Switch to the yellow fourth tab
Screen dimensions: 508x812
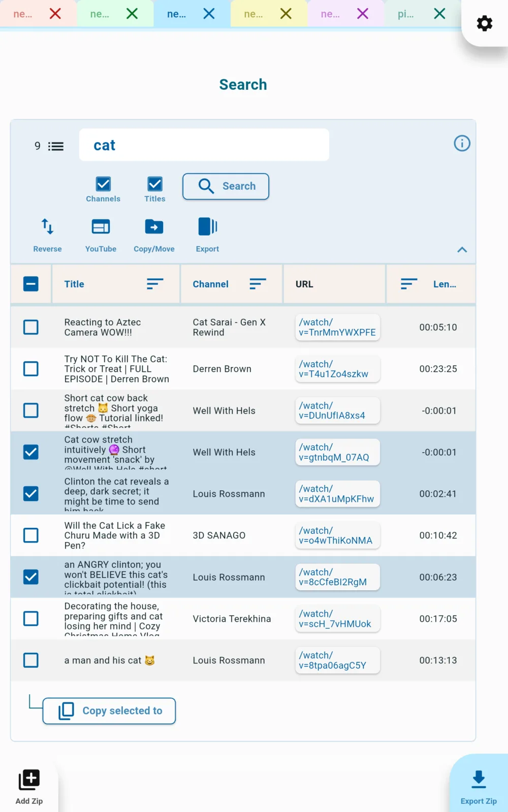coord(253,14)
